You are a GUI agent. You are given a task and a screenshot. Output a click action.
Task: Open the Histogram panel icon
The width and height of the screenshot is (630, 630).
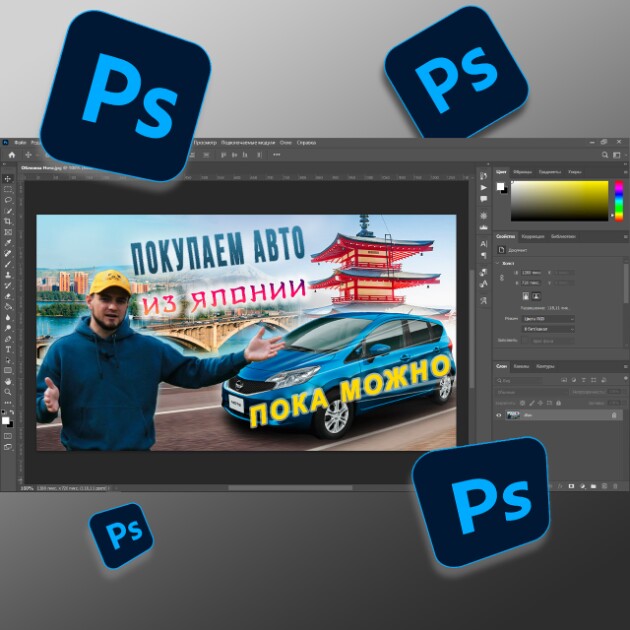tap(484, 227)
